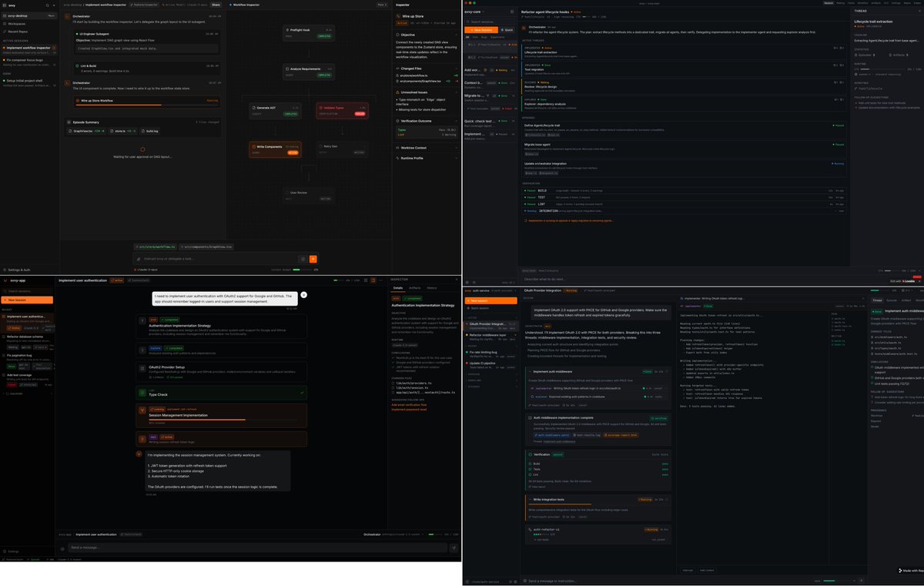
Task: Collapse Changed Files section in Inspector
Action: [457, 69]
